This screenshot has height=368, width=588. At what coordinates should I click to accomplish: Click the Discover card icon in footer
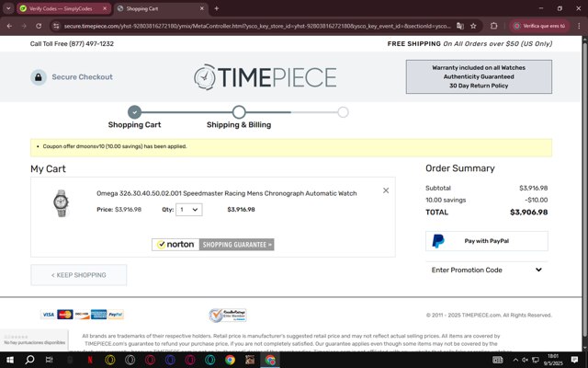pyautogui.click(x=82, y=315)
